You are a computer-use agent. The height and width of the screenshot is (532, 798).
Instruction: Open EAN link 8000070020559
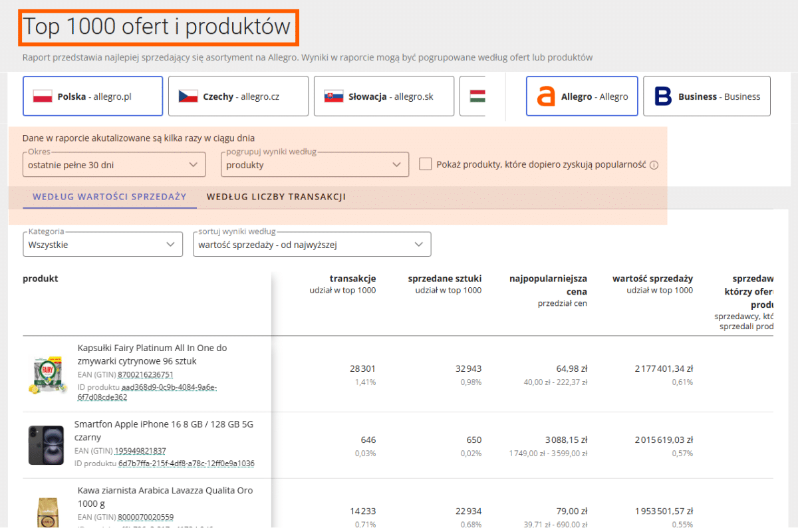point(145,517)
